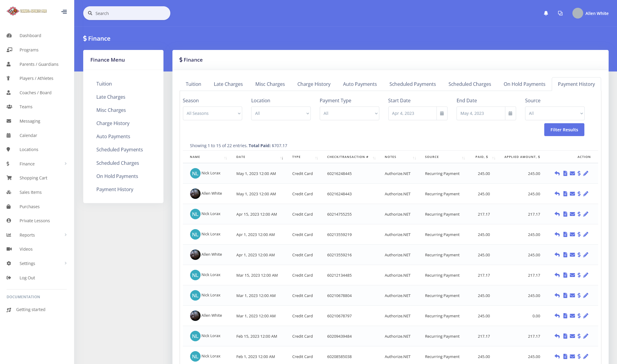Open receipt document icon for 60216248443 payment
617x364 pixels.
565,194
